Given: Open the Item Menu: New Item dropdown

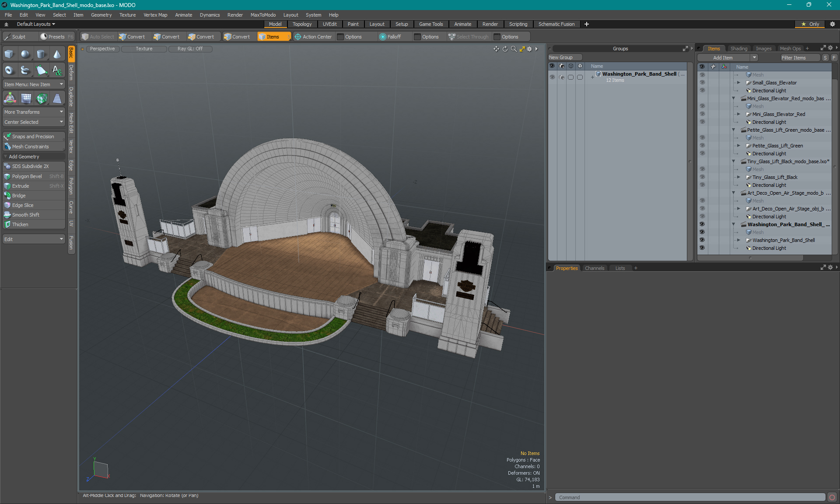Looking at the screenshot, I should tap(34, 84).
